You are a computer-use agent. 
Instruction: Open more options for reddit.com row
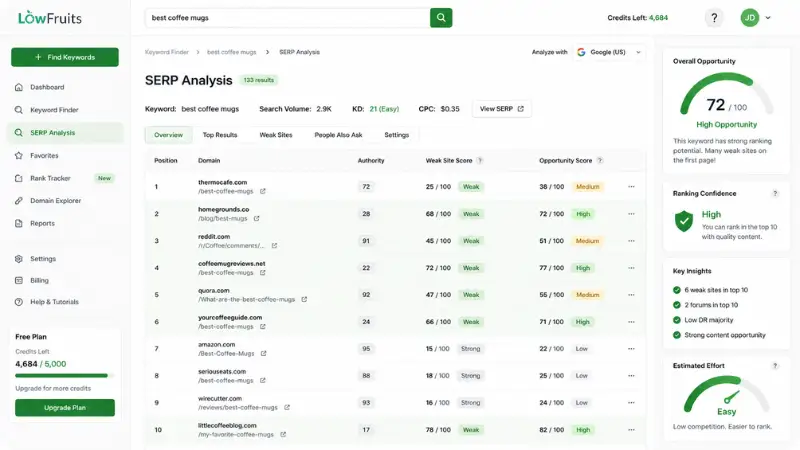coord(631,241)
